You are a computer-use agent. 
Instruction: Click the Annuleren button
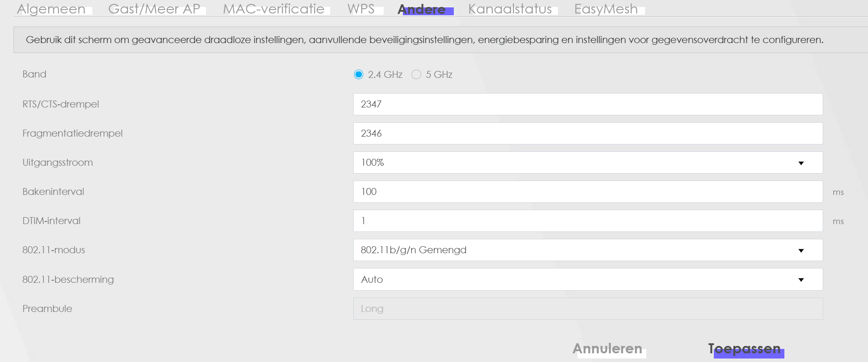[607, 349]
